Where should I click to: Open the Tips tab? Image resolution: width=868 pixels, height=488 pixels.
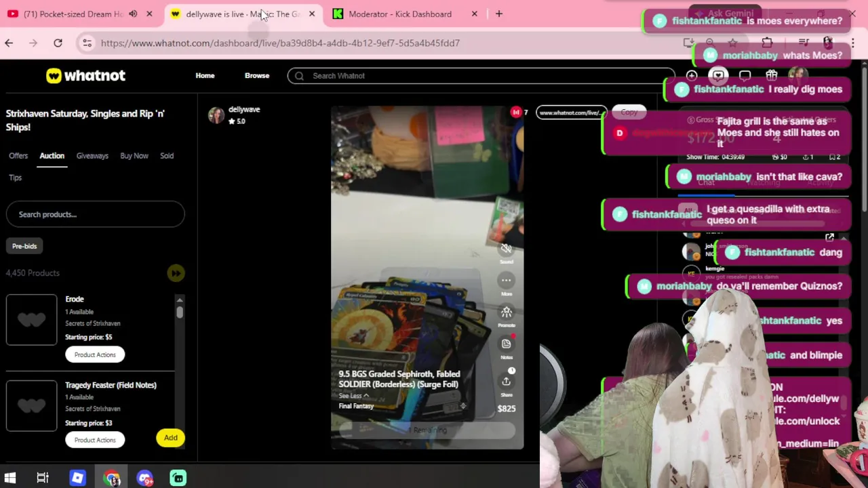point(15,178)
